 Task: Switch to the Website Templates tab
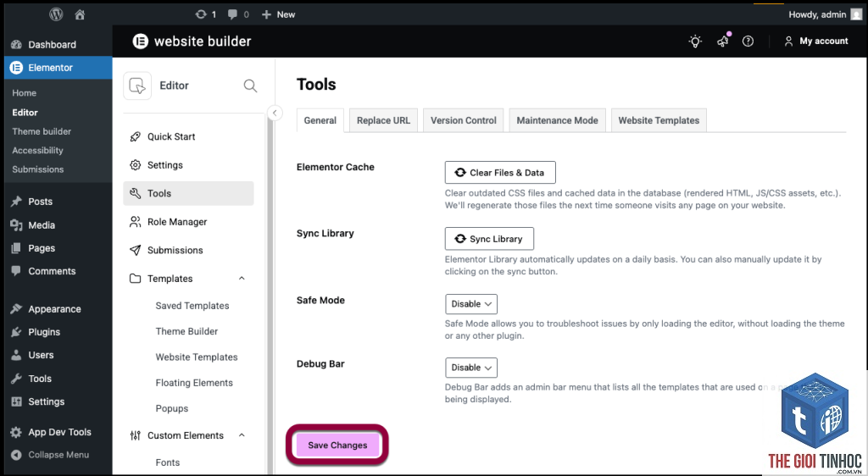tap(659, 120)
